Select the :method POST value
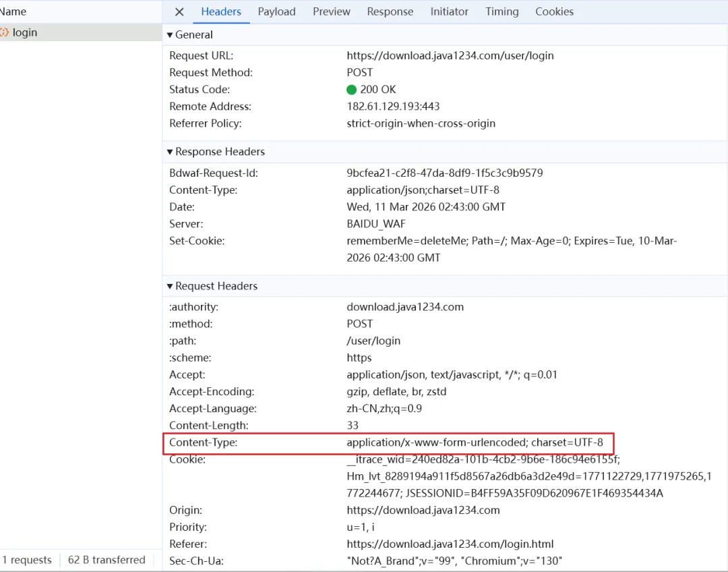This screenshot has height=572, width=728. 360,324
